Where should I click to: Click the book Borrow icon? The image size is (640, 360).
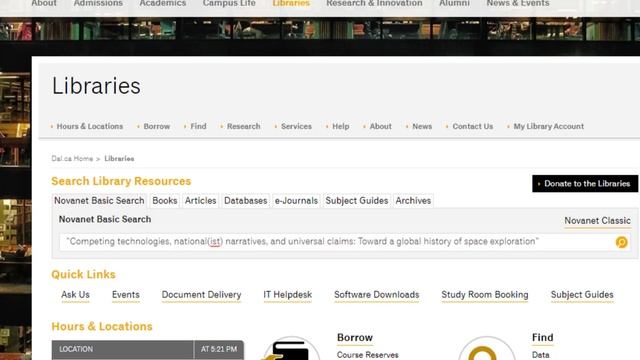[291, 349]
